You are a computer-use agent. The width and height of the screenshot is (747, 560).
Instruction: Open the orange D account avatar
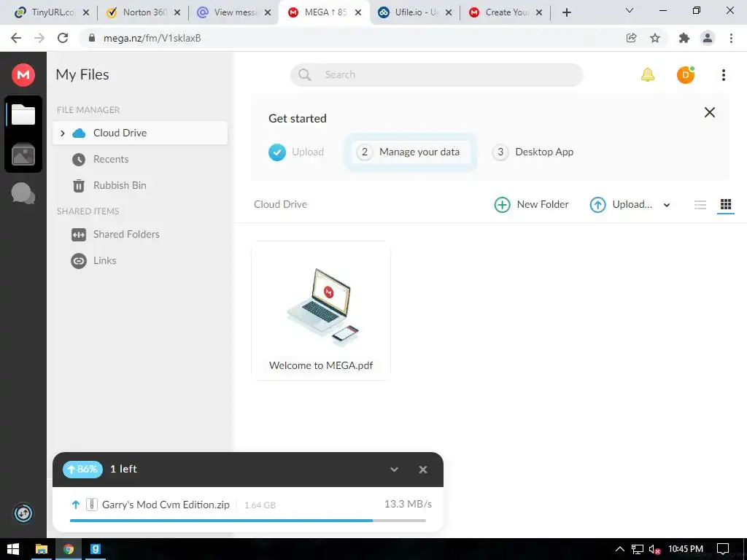pos(686,75)
